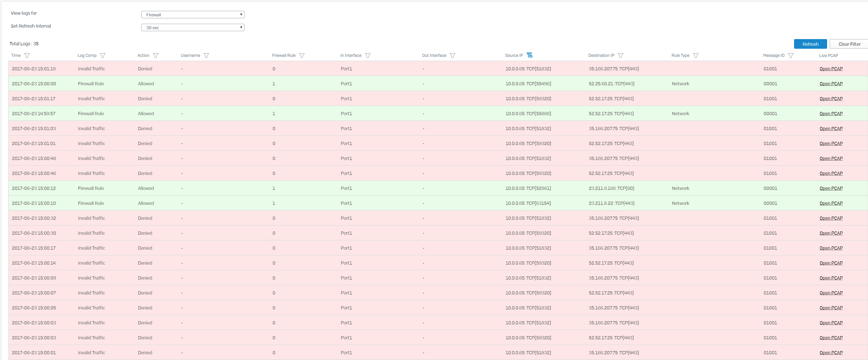The height and width of the screenshot is (360, 868).
Task: Open PCAP for the 15:00:07 log entry
Action: tap(831, 293)
